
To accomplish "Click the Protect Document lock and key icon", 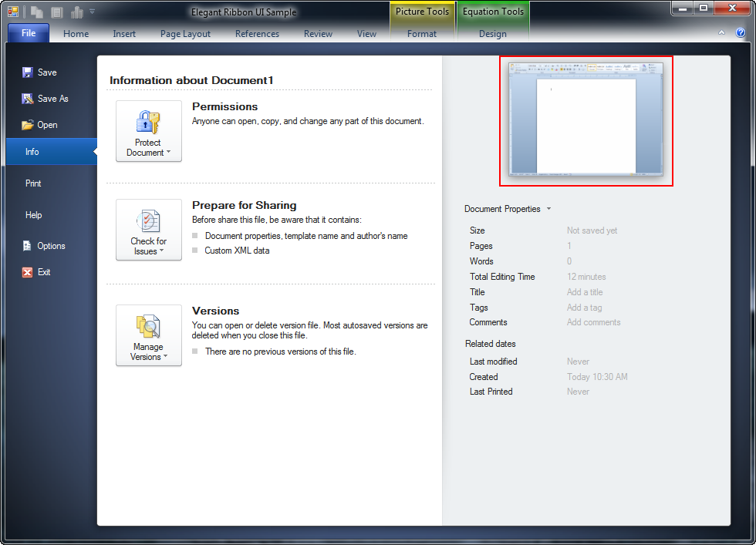I will [x=148, y=122].
